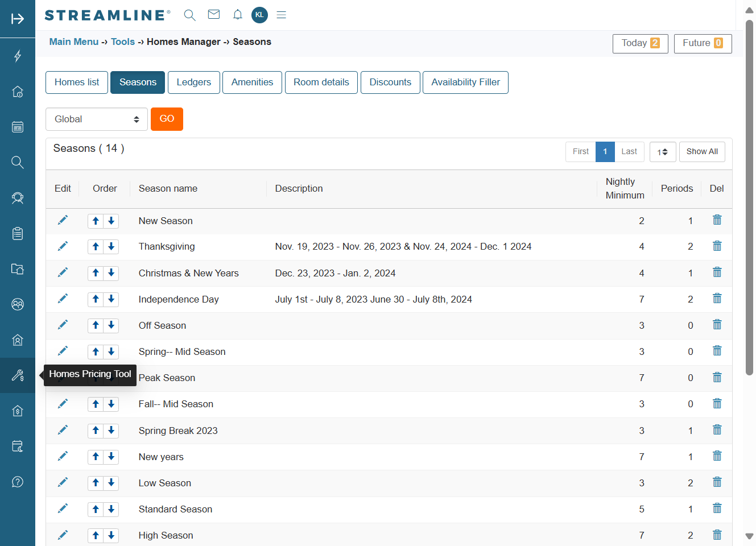756x546 pixels.
Task: Open the Future button with badge
Action: [x=703, y=44]
